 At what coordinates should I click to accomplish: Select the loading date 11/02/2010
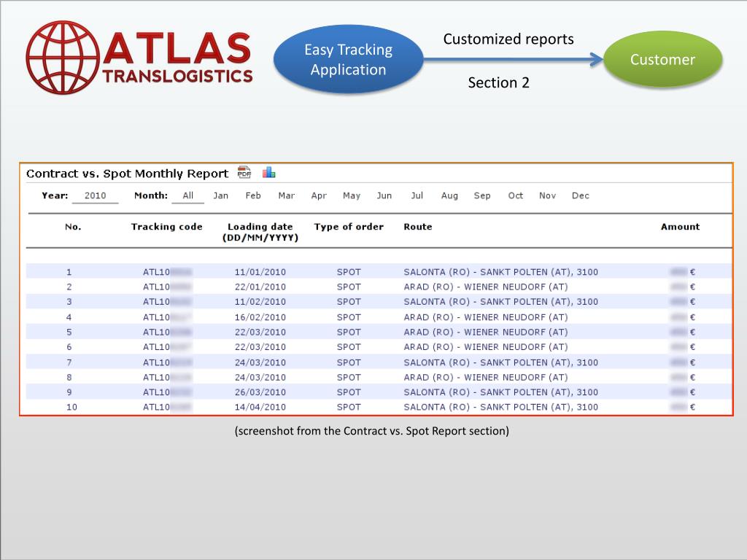(260, 301)
